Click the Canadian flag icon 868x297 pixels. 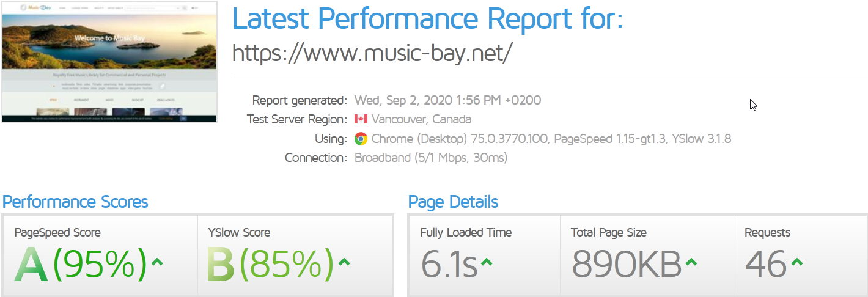(361, 119)
